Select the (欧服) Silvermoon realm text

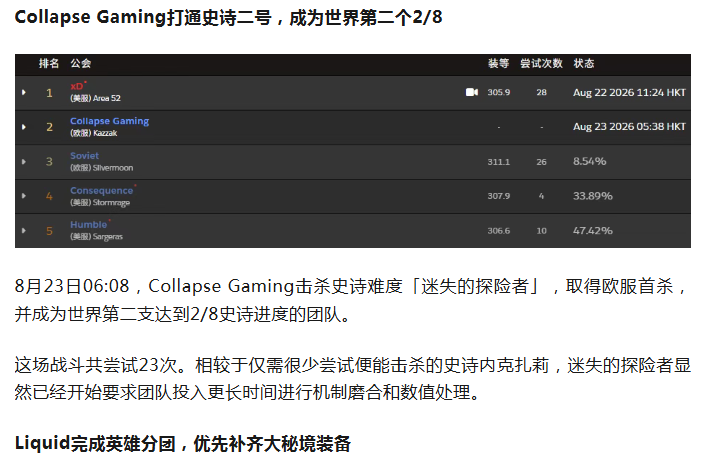tap(102, 168)
